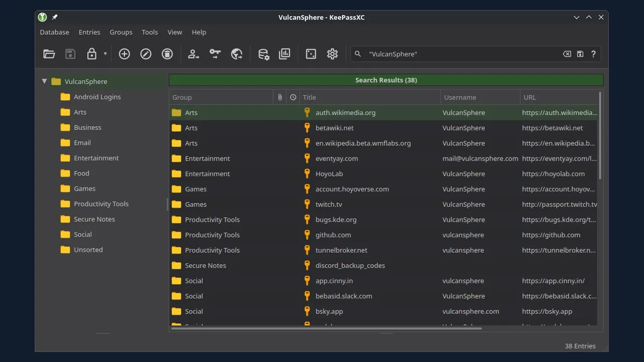Sort entries by Title column header
Viewport: 644px width, 362px height.
(369, 97)
